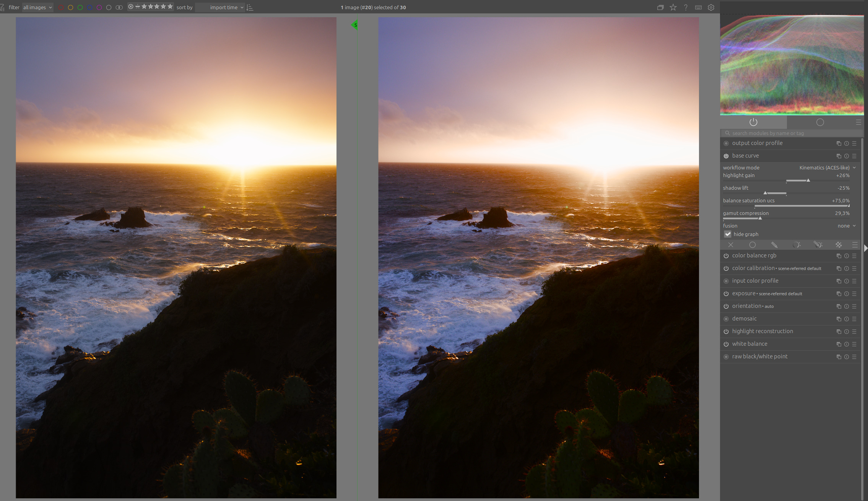Screen dimensions: 868x501
Task: Open presets menu for color balance rgb
Action: pos(854,256)
